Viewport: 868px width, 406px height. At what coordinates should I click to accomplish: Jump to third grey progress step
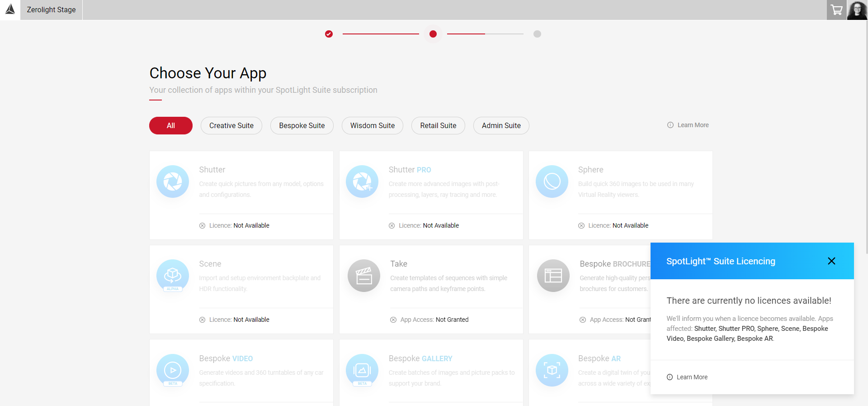tap(537, 34)
